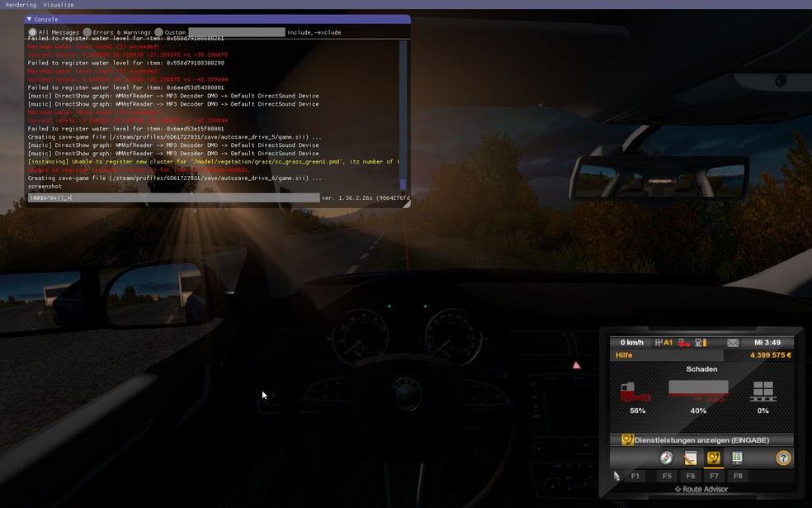Select the All Messages radio button
The width and height of the screenshot is (812, 508).
coord(33,32)
